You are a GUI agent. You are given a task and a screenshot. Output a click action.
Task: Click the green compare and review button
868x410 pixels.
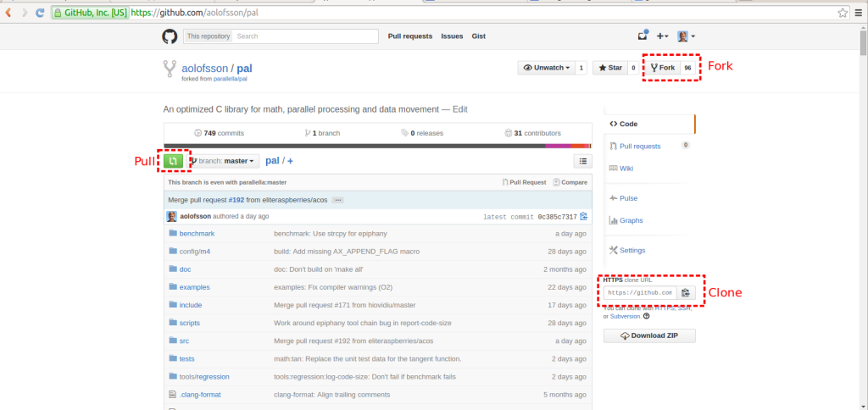tap(173, 161)
